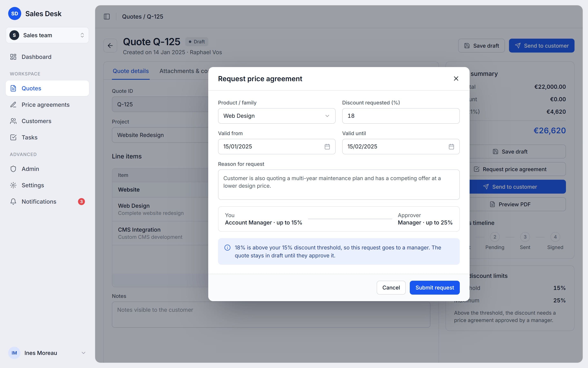Screen dimensions: 588x368
Task: Click the info icon in the threshold notice
Action: click(227, 248)
